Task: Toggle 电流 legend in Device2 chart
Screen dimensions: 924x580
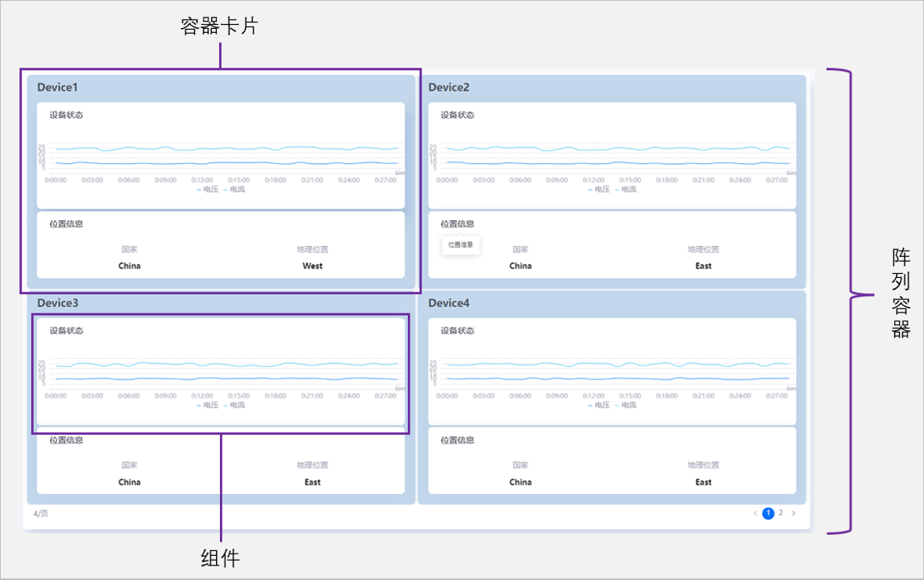Action: [x=625, y=190]
